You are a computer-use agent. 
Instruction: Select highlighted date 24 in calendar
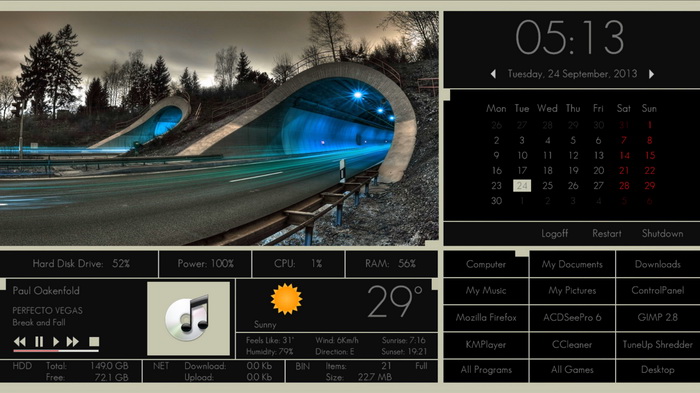tap(522, 186)
